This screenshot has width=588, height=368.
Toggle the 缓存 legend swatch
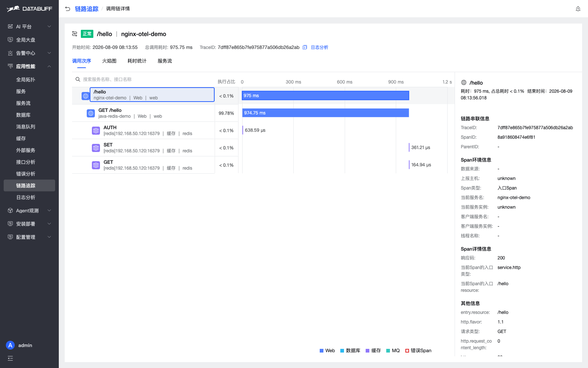[x=367, y=351]
